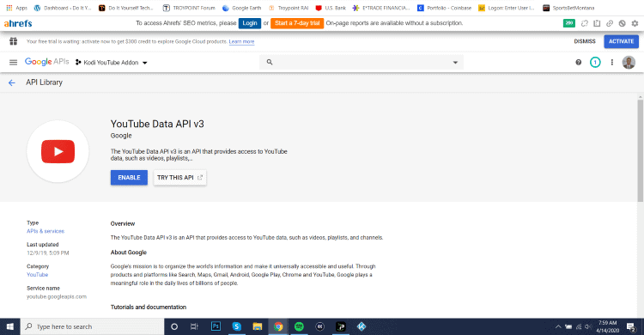The height and width of the screenshot is (335, 644).
Task: Click the ACTIVATE free trial button
Action: (x=621, y=41)
